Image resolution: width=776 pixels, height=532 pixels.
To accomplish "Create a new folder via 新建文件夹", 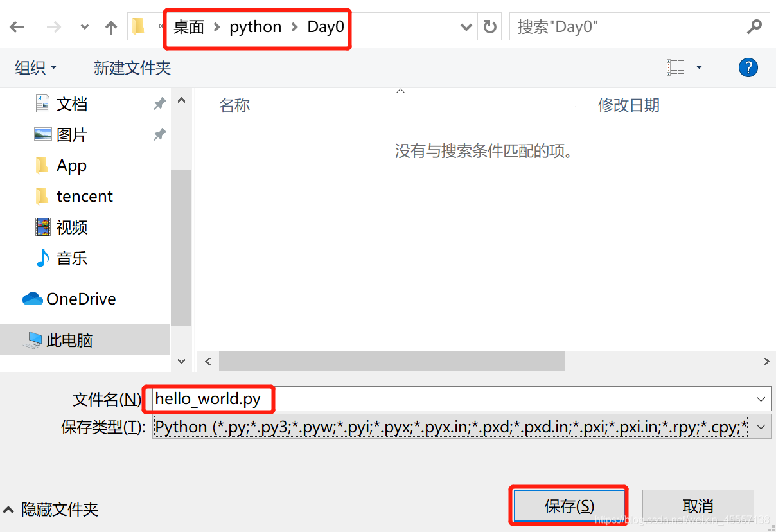I will coord(132,67).
